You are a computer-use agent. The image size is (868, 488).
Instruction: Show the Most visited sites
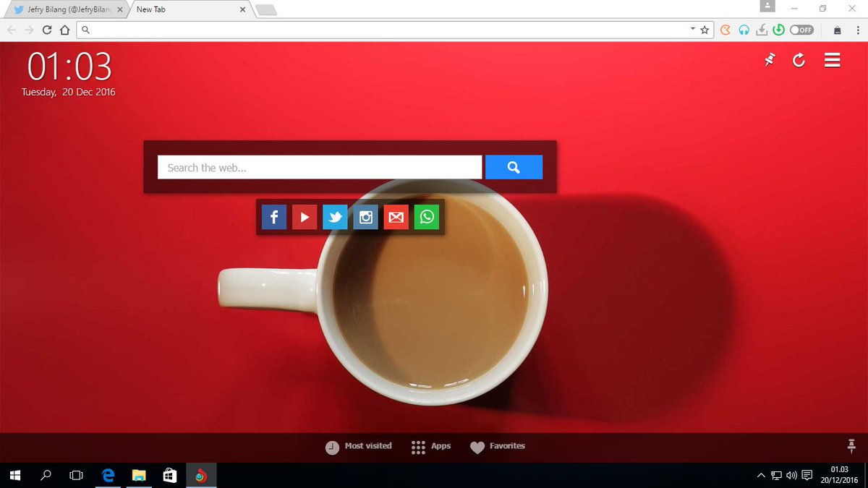[x=359, y=447]
